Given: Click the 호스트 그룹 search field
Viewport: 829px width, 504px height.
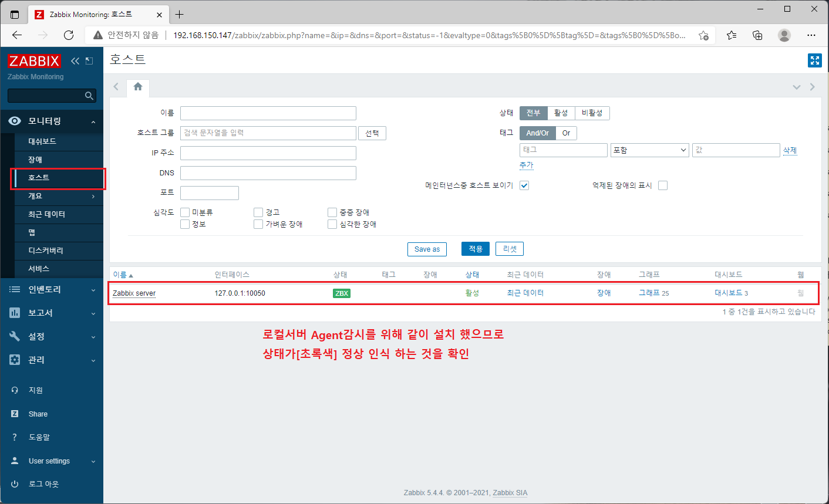Looking at the screenshot, I should 268,133.
